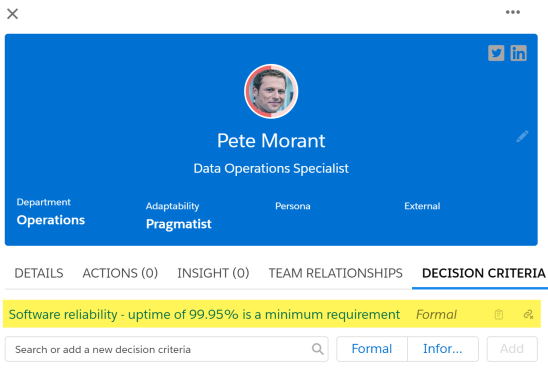Focus the Search or add decision criteria field
This screenshot has height=382, width=548.
coord(167,349)
